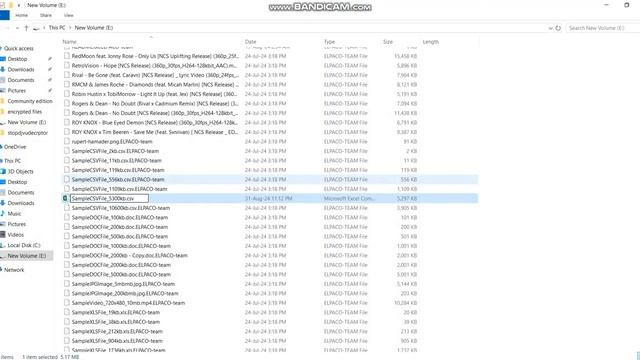The height and width of the screenshot is (360, 640).
Task: Select file SampleXLSFile_19kb.xls.ELPACO-team
Action: point(116,313)
